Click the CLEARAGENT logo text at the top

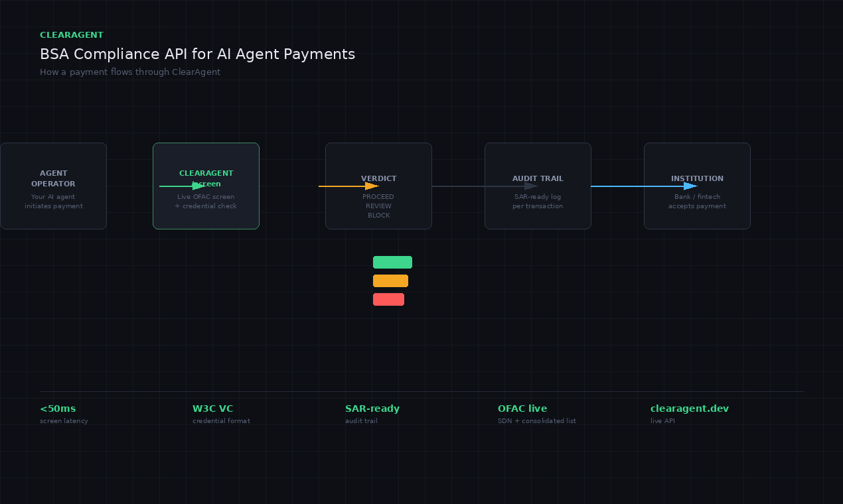[71, 34]
